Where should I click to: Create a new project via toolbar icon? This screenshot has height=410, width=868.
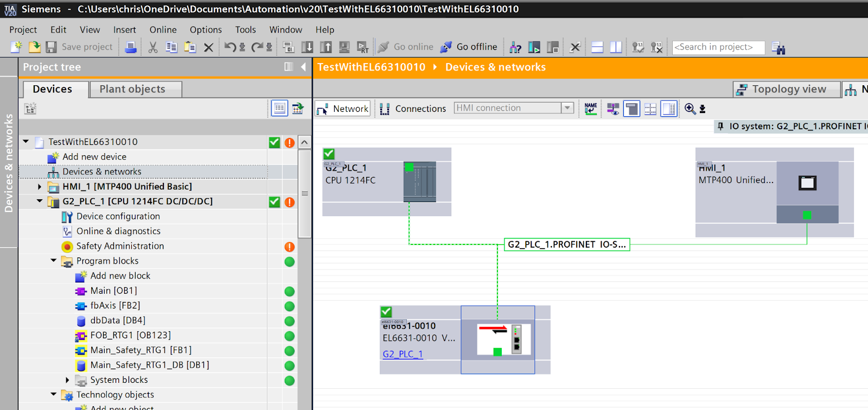[x=17, y=47]
